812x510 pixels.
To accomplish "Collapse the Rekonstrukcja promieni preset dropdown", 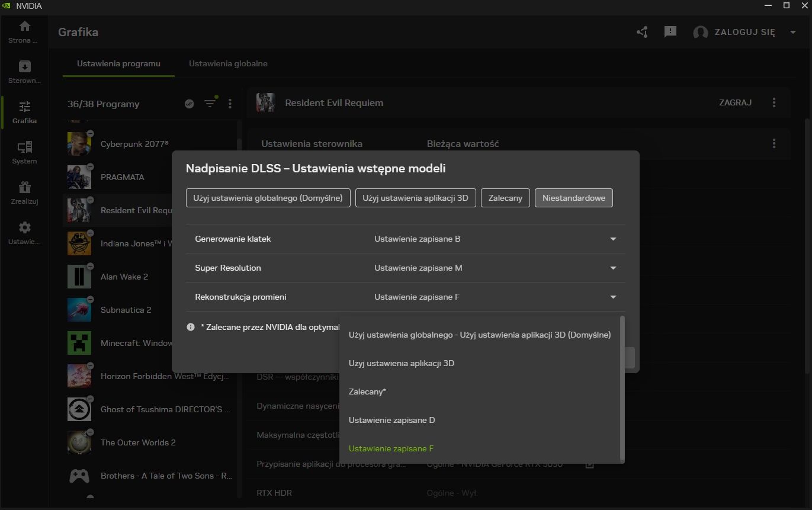I will 613,297.
